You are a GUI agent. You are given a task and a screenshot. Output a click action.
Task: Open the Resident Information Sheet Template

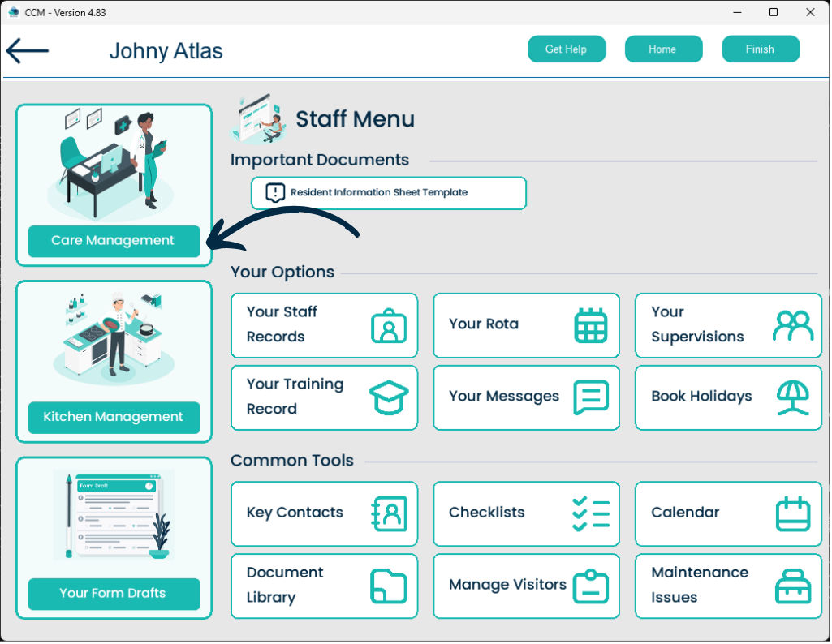(389, 193)
